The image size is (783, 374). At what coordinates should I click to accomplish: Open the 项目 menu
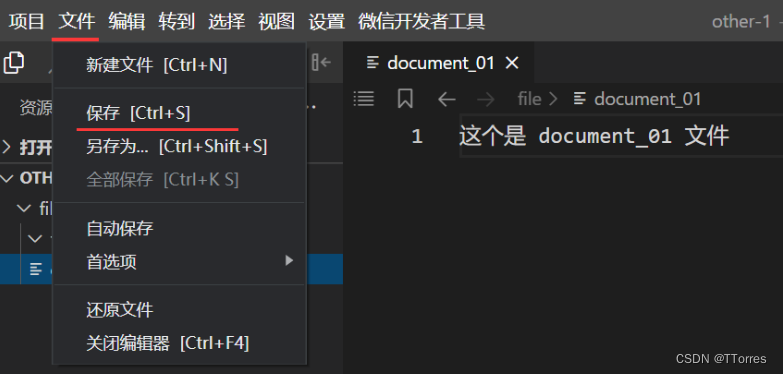tap(27, 21)
